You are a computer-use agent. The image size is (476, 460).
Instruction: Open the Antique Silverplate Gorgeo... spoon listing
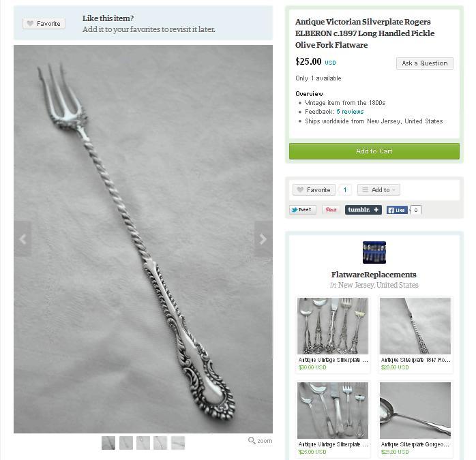[x=415, y=444]
